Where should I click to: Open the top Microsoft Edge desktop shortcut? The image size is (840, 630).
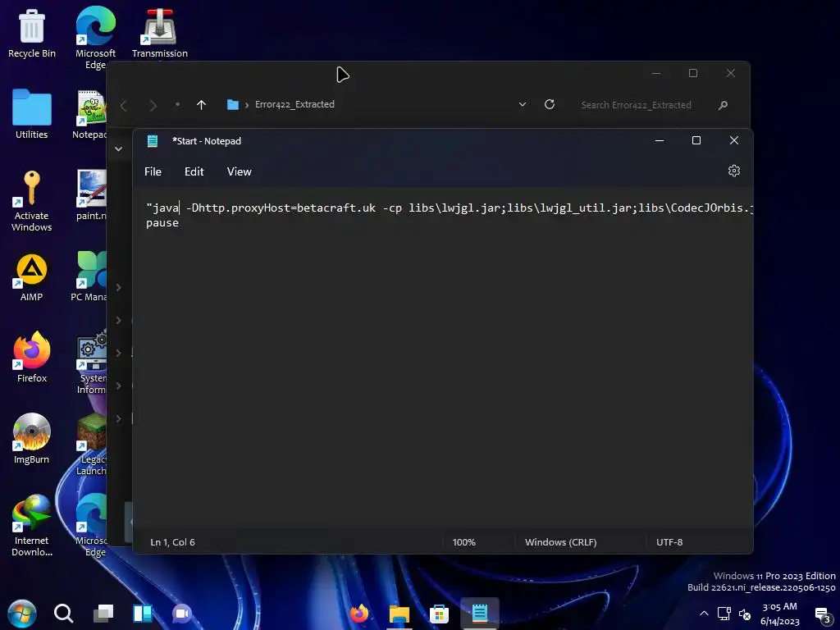tap(95, 38)
